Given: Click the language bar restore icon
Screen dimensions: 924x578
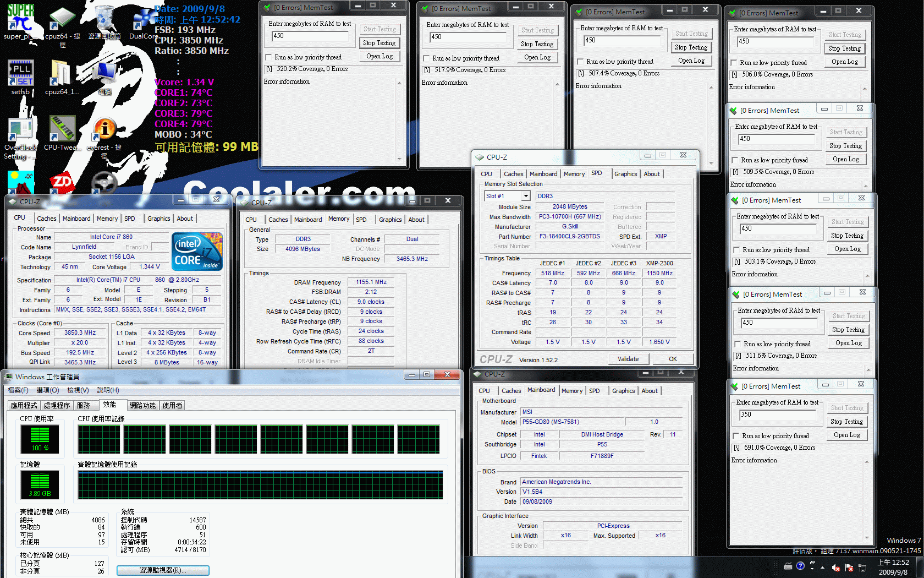Looking at the screenshot, I should [x=812, y=562].
